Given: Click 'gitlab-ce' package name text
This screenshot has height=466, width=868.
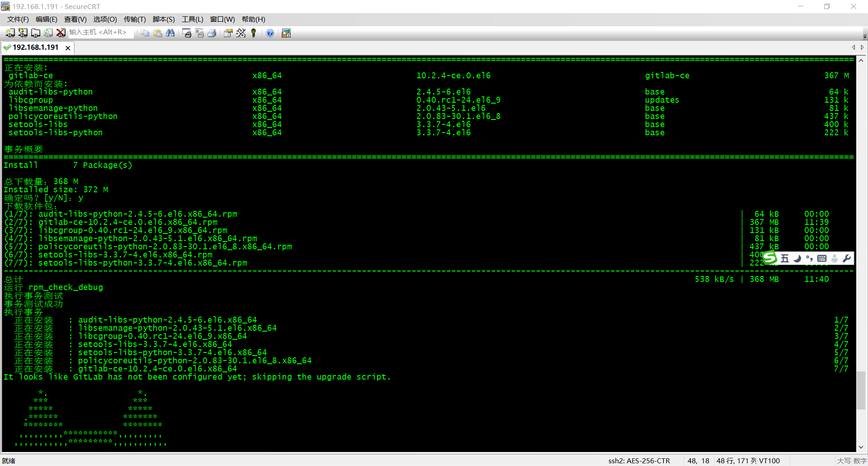Looking at the screenshot, I should pos(31,76).
